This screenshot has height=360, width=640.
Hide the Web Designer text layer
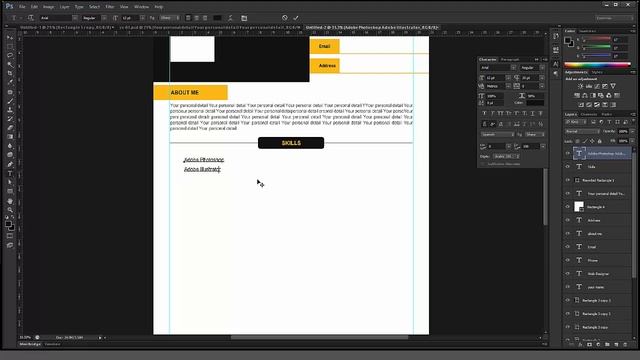(x=567, y=273)
